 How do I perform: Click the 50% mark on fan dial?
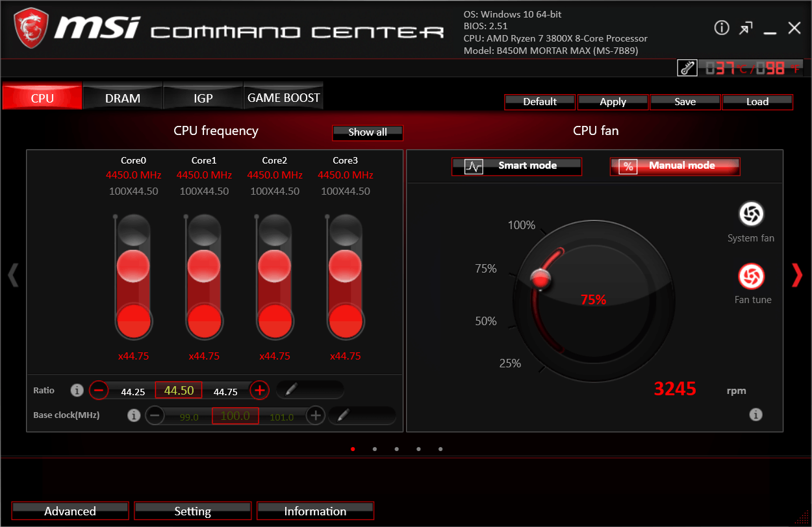coord(486,321)
